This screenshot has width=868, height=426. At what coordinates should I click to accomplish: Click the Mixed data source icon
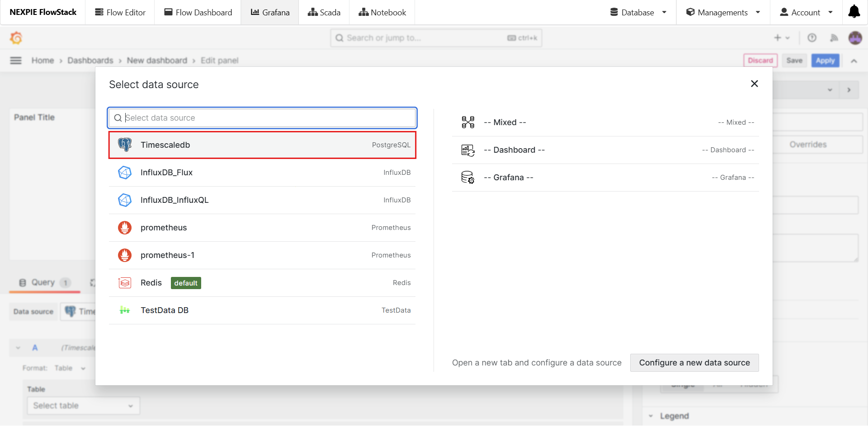(x=468, y=122)
